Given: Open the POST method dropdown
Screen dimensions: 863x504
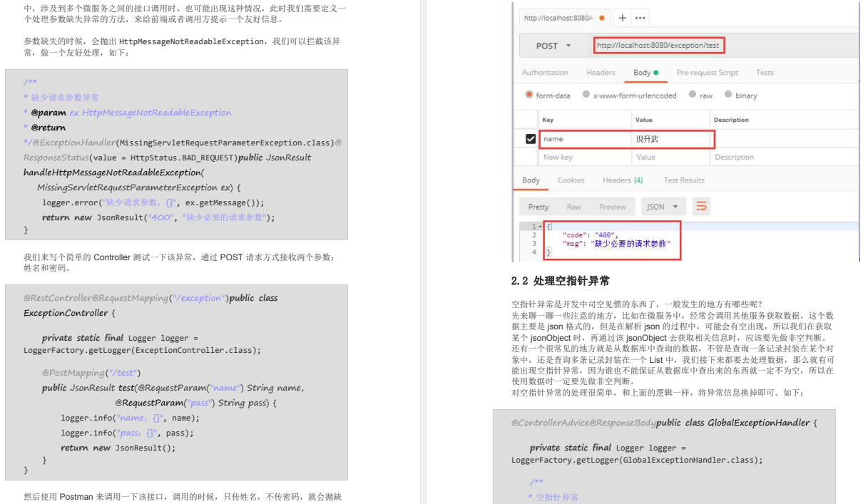Looking at the screenshot, I should (554, 46).
